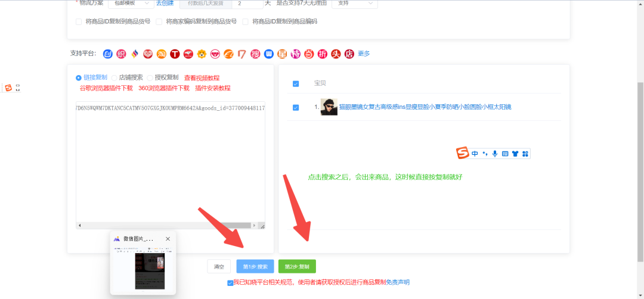Viewport: 644px width, 299px height.
Task: Click the 第1步:搜索 button
Action: [255, 267]
